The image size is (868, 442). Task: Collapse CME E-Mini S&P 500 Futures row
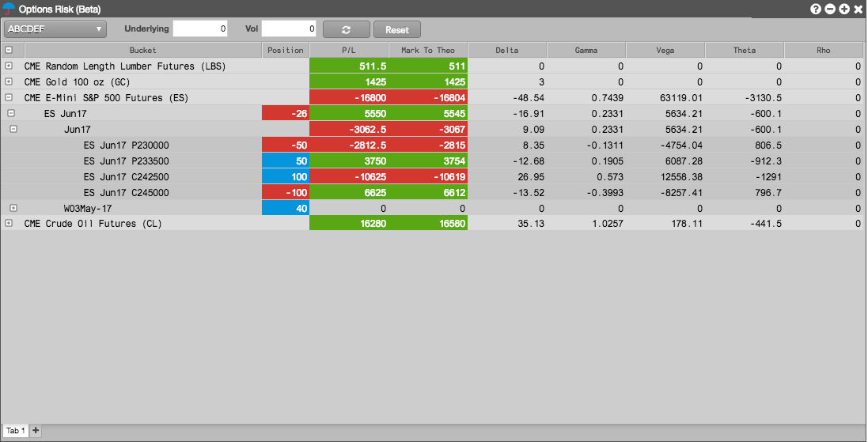(x=8, y=97)
